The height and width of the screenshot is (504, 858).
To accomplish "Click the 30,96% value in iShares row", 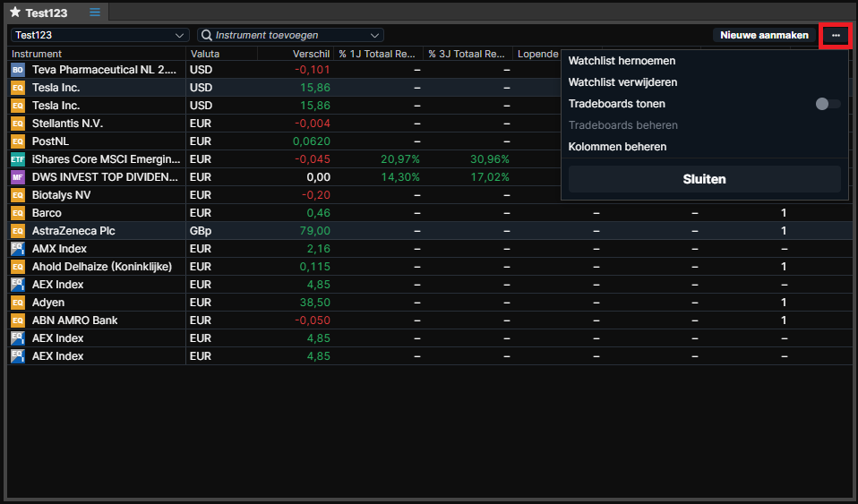I will pos(490,159).
